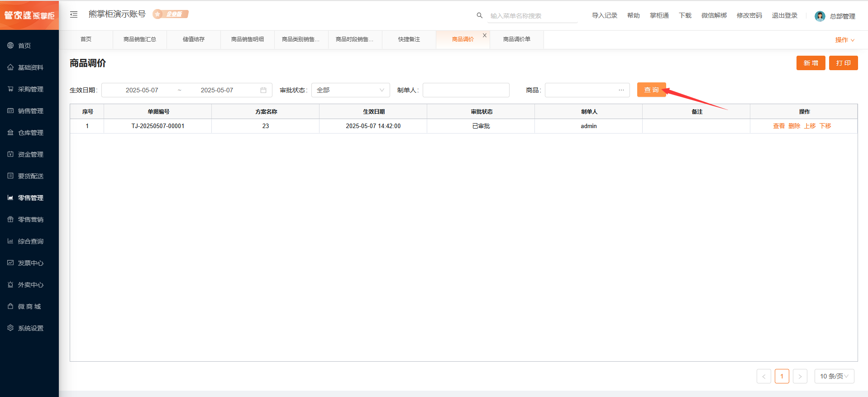
Task: Click the 仓库管理 warehouse icon
Action: coord(10,132)
